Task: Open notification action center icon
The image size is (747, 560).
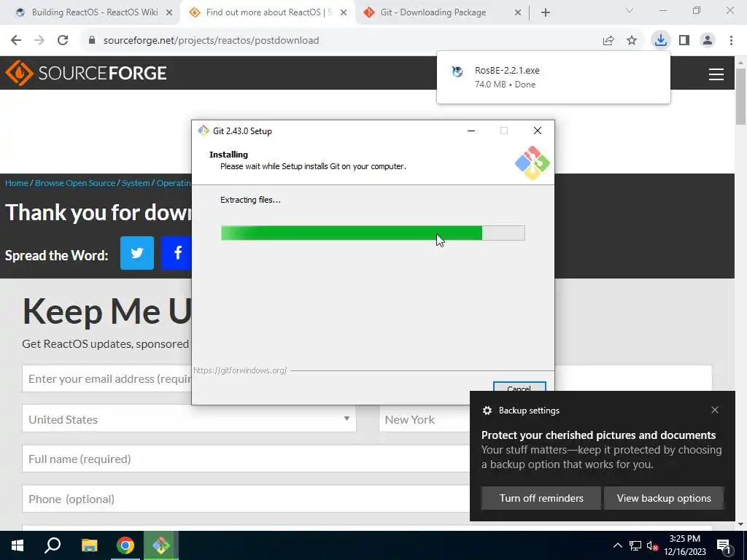Action: click(724, 545)
